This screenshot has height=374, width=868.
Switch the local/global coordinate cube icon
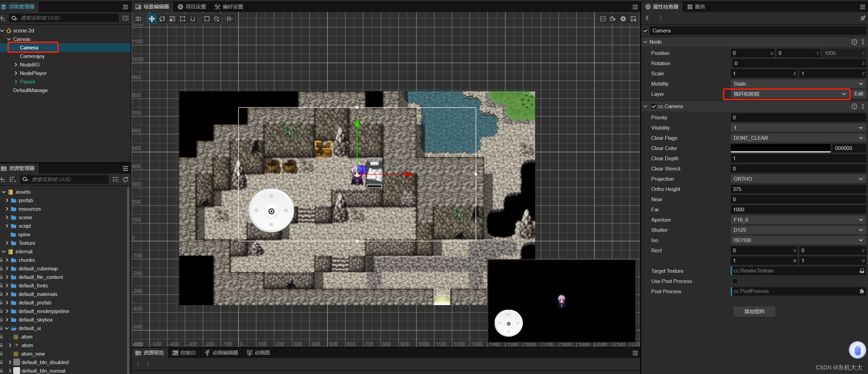click(217, 19)
